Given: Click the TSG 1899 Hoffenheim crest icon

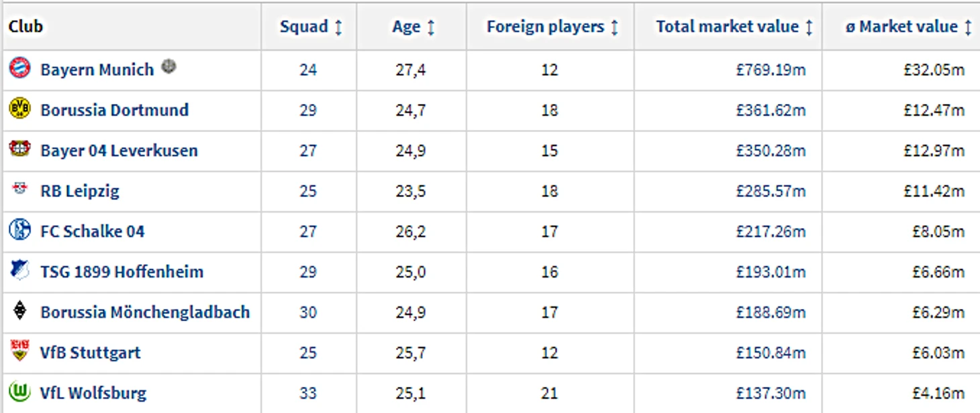Looking at the screenshot, I should click(19, 270).
